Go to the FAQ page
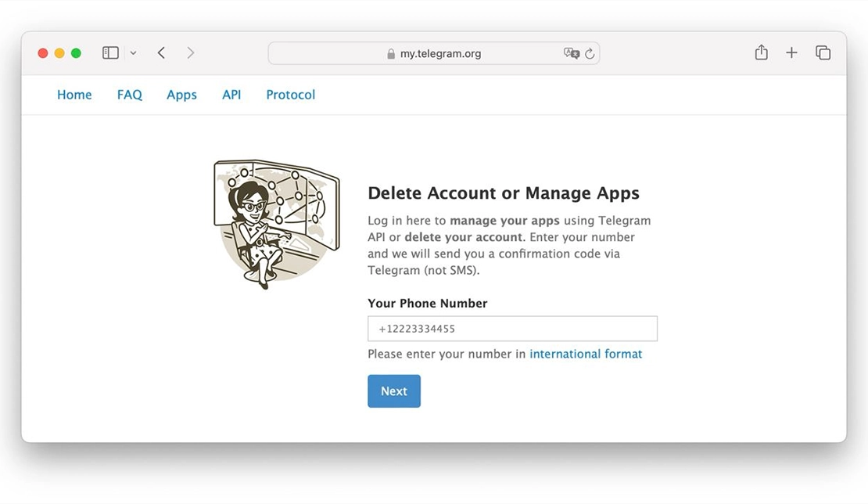The image size is (868, 504). (x=130, y=95)
